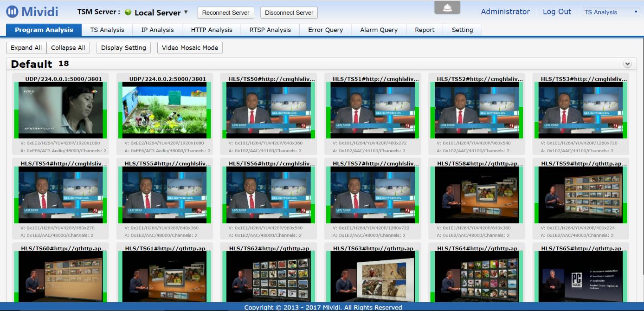Image resolution: width=644 pixels, height=311 pixels.
Task: Click the Log Out link
Action: [x=557, y=12]
